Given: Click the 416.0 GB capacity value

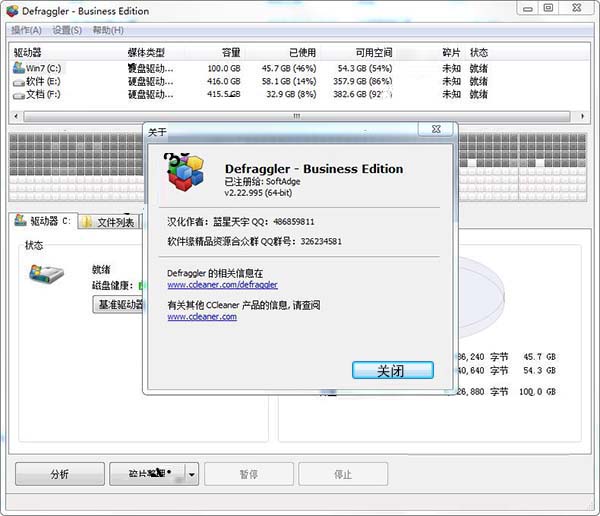Looking at the screenshot, I should [x=224, y=82].
